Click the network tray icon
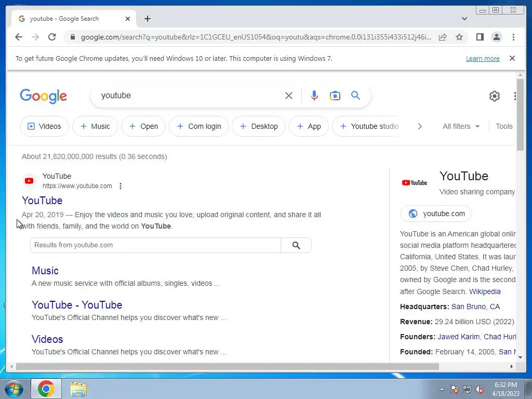 (x=467, y=389)
